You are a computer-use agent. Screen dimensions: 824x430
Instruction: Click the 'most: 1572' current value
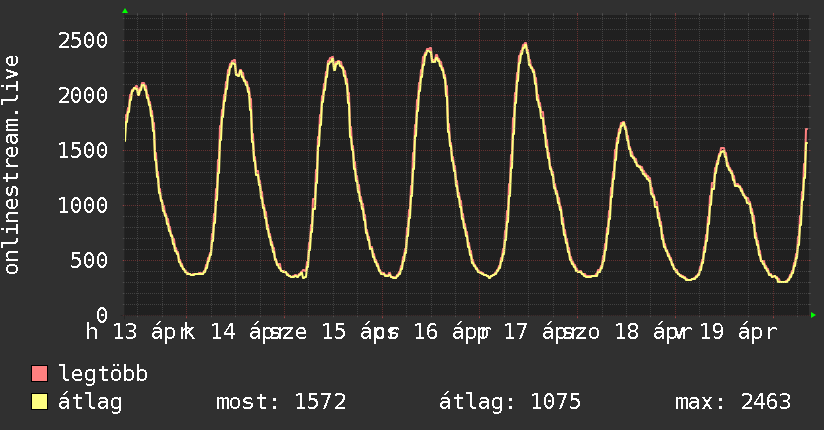281,402
